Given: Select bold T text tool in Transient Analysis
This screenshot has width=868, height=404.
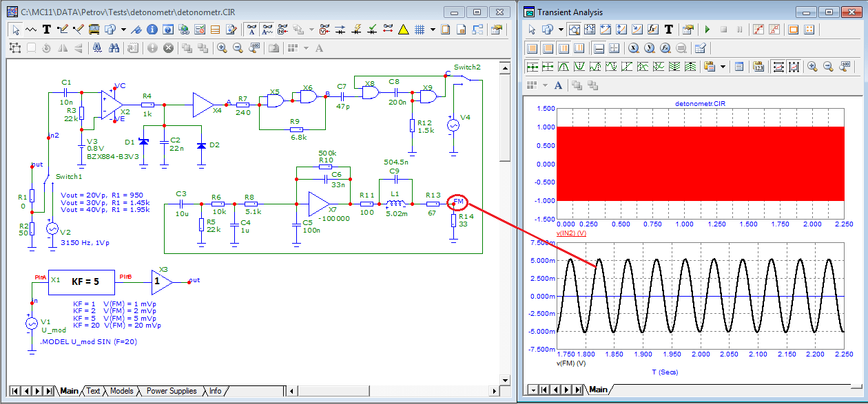Looking at the screenshot, I should [668, 30].
